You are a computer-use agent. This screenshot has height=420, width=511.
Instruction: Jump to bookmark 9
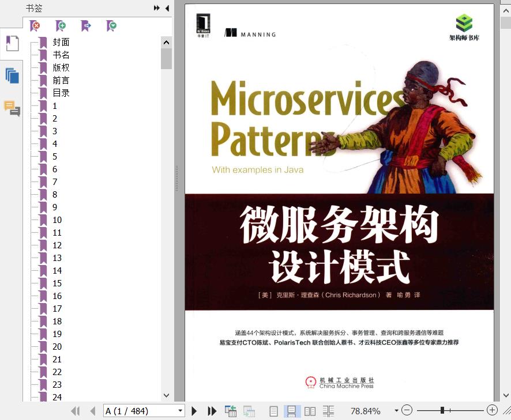(55, 207)
